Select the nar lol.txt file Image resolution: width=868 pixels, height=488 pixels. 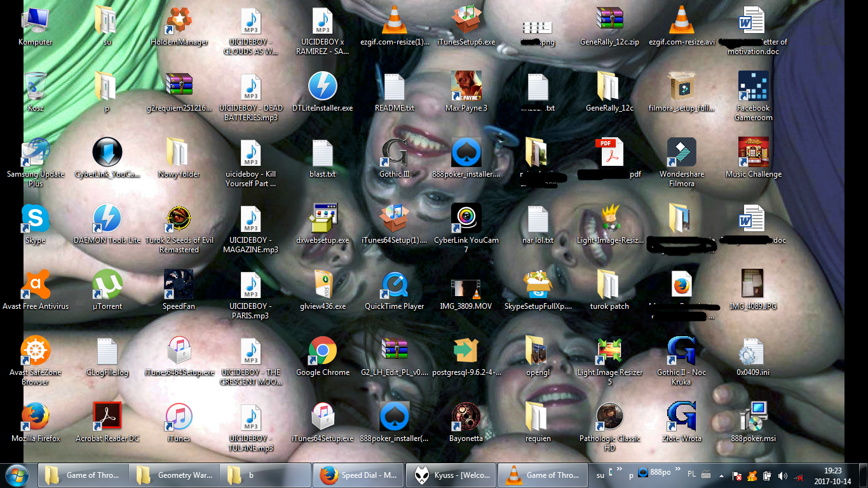[x=538, y=224]
